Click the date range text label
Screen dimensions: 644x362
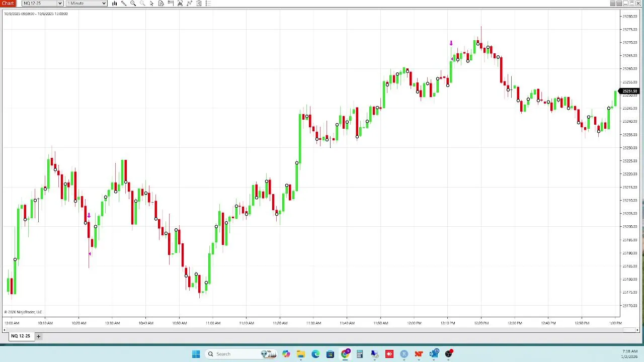(36, 14)
